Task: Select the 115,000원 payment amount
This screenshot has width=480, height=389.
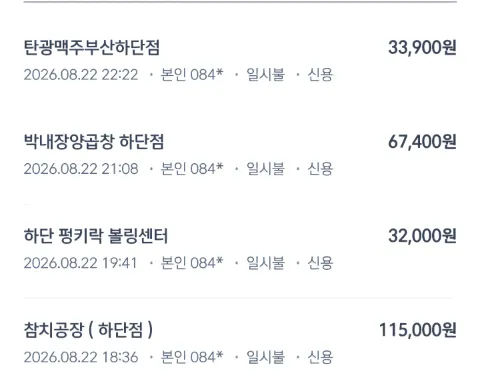Action: [418, 330]
